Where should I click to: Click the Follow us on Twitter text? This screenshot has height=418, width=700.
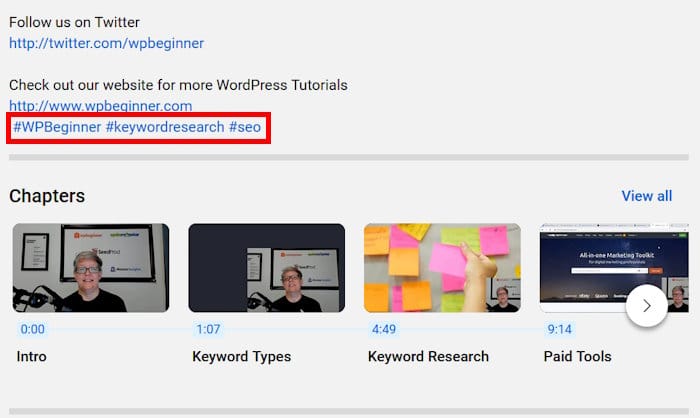(x=74, y=22)
